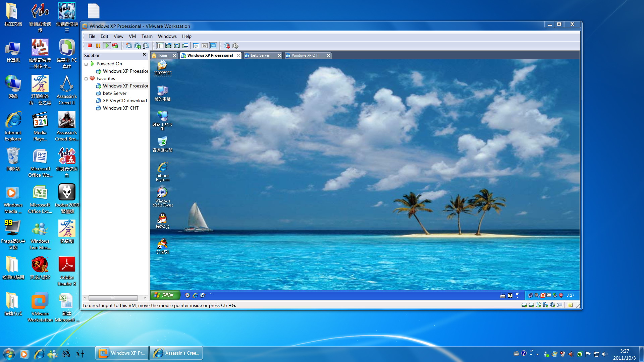Open the Team menu
The image size is (644, 362).
[x=147, y=36]
